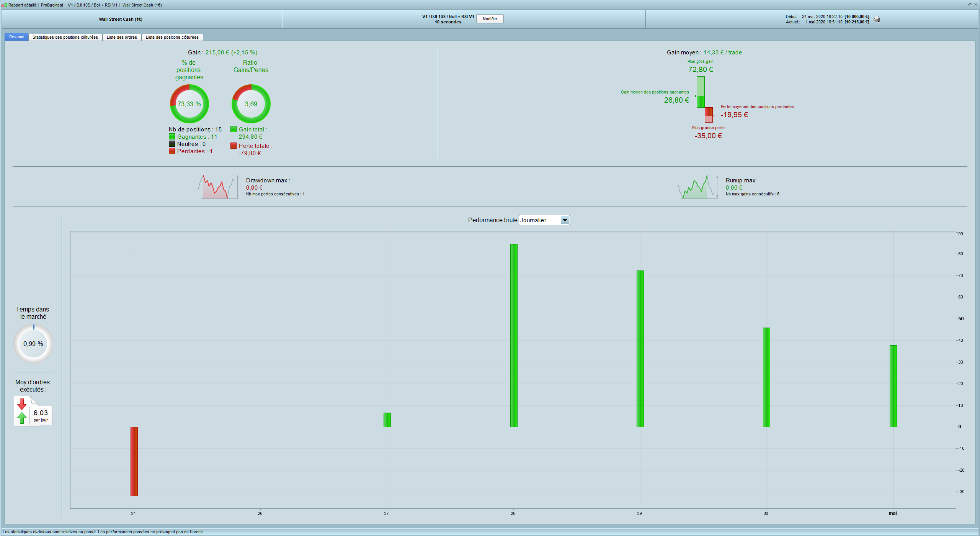Click the red Perte totale legend swatch
This screenshot has width=980, height=536.
pos(234,146)
